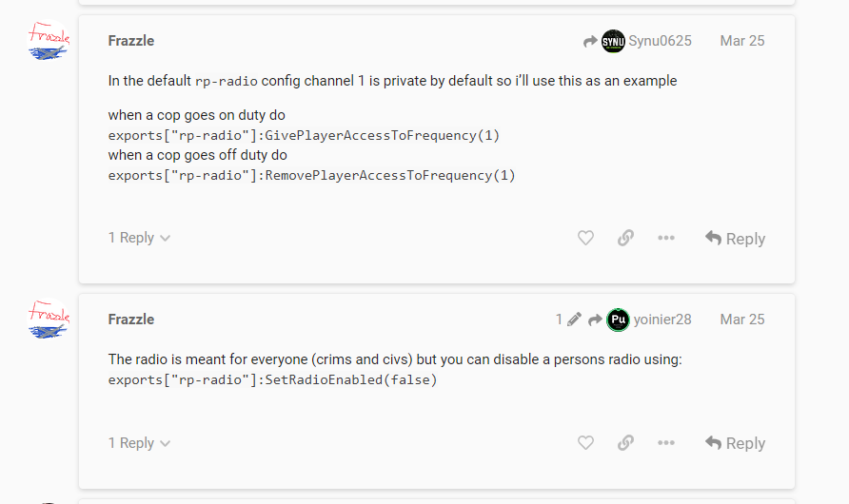
Task: Reply to the GivePlayerAccessToFrequency post
Action: coord(735,239)
